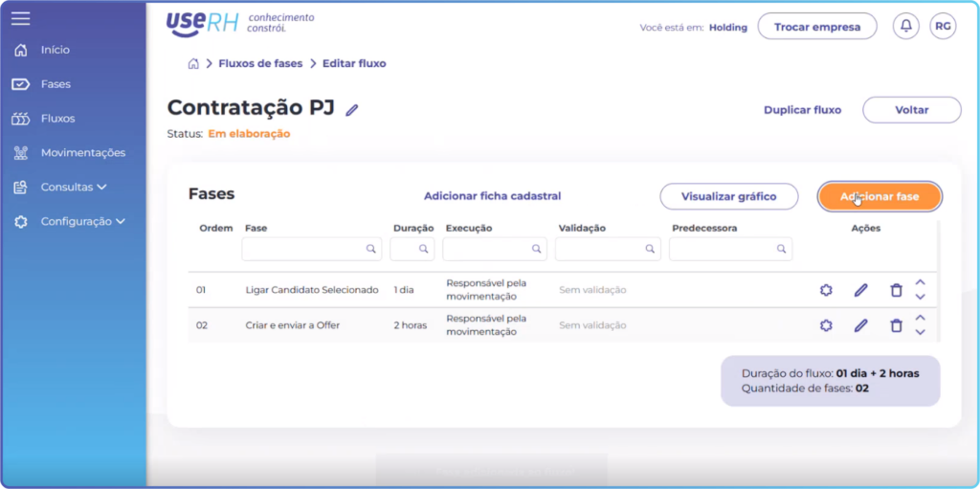Edit the Criar e enviar a Offer phase
The width and height of the screenshot is (980, 489).
point(861,325)
